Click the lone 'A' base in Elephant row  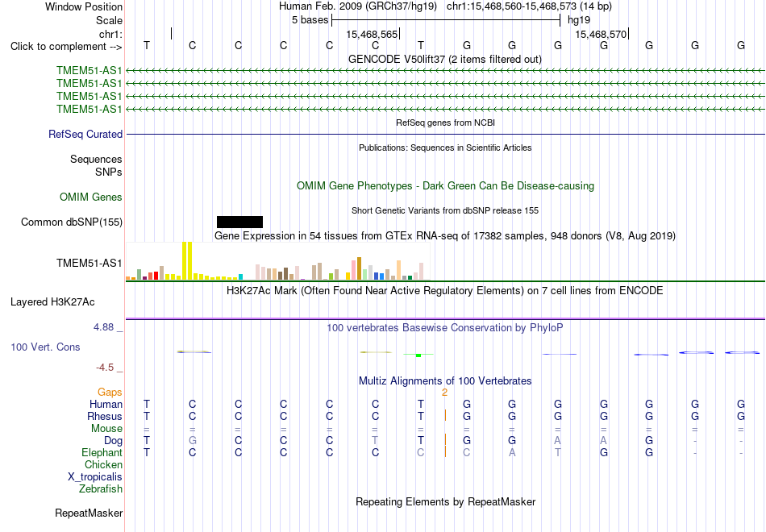tap(512, 453)
